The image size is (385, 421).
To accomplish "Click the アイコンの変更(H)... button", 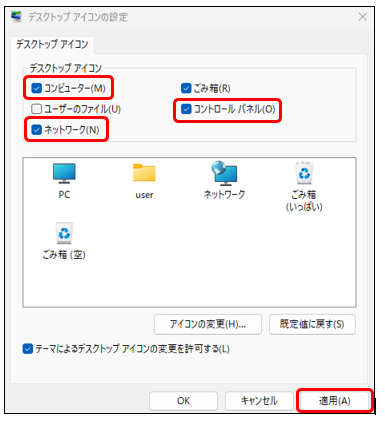I will point(208,324).
